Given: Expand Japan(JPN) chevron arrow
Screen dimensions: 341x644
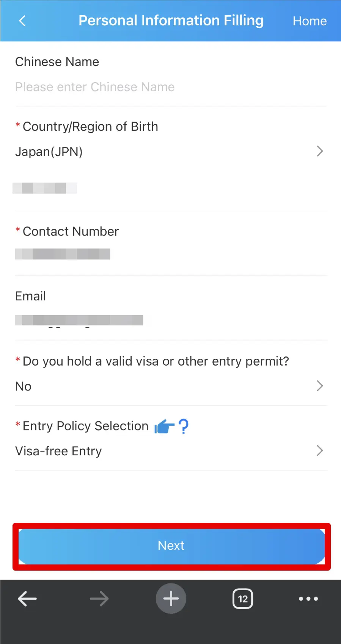Looking at the screenshot, I should click(320, 152).
